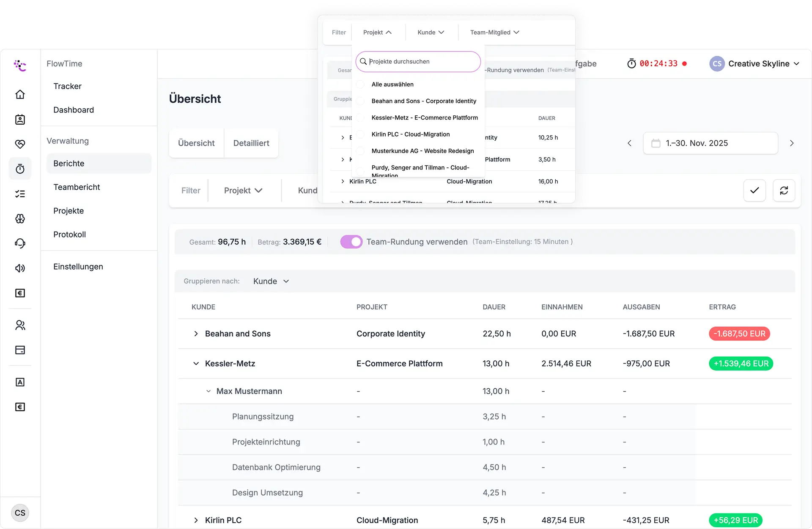Go to next date range arrow
Screen dimensions: 812x529
point(792,143)
